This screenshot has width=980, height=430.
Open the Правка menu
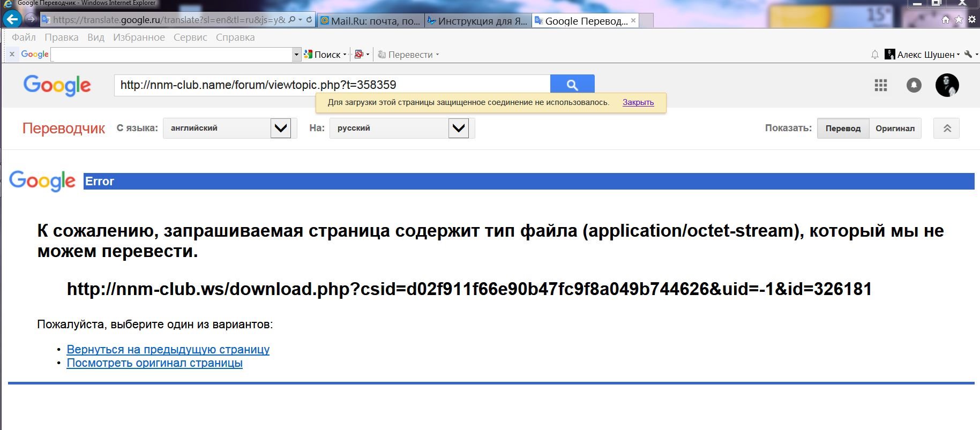point(62,37)
